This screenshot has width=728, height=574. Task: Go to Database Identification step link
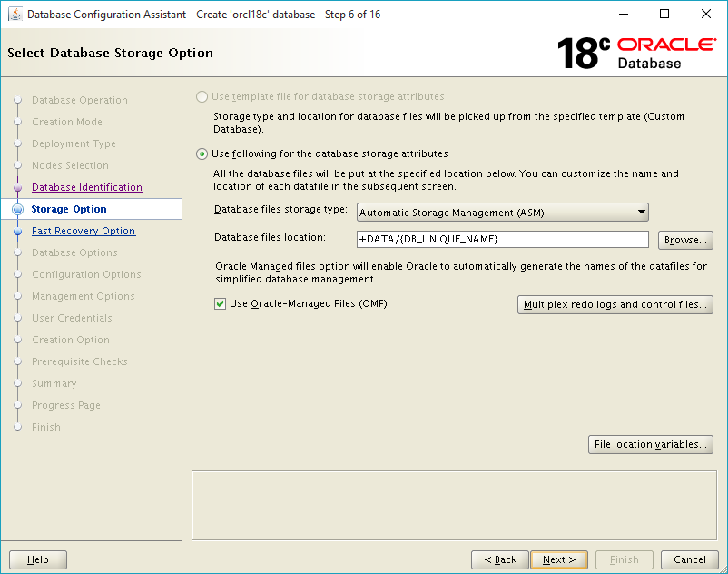(x=87, y=187)
